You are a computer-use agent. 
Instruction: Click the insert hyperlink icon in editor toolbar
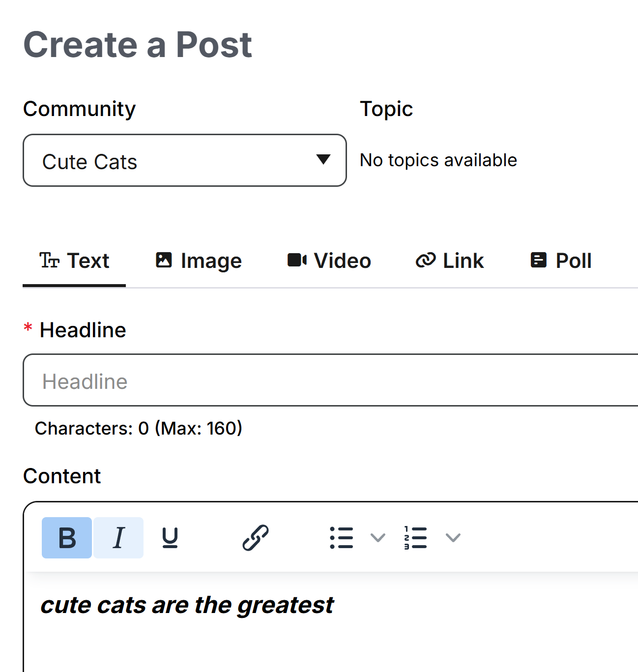[x=256, y=538]
